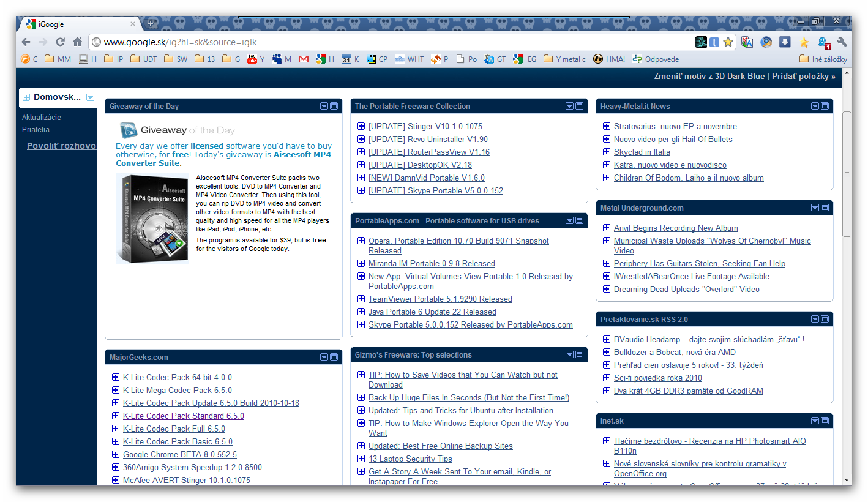Click the address bar URL field

pyautogui.click(x=392, y=42)
